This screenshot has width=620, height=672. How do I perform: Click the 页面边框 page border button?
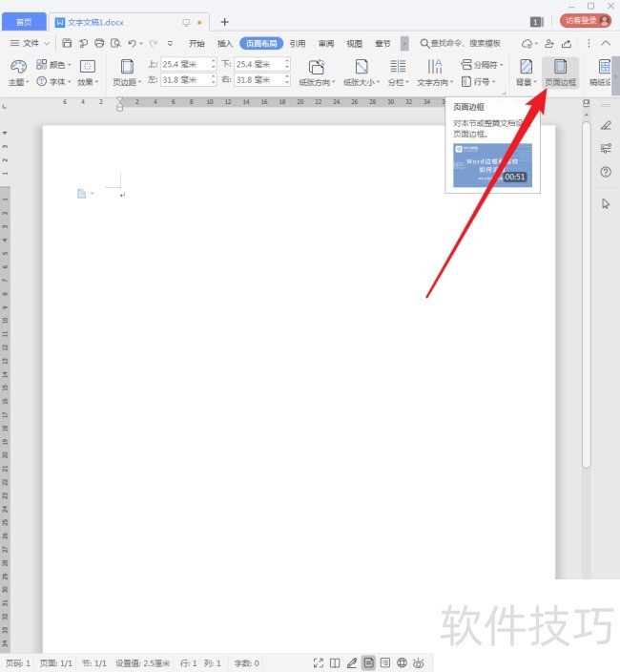[x=561, y=73]
